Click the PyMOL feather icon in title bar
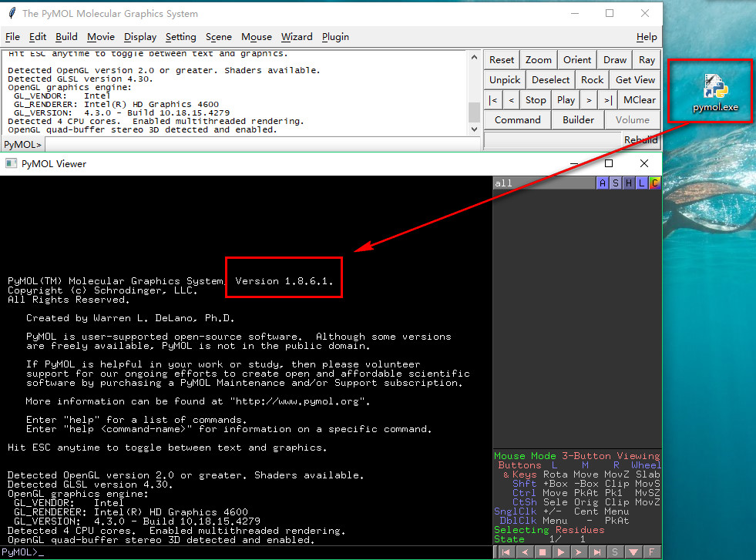Image resolution: width=756 pixels, height=560 pixels. [12, 14]
